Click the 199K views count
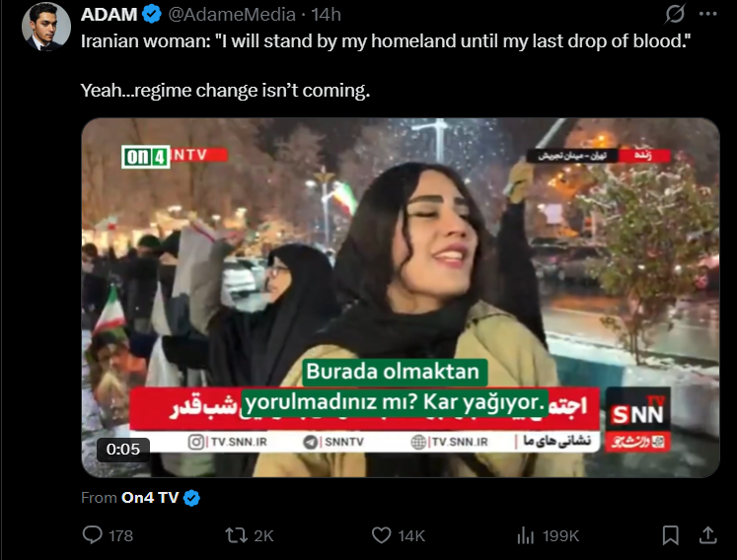This screenshot has height=560, width=737. coord(560,535)
